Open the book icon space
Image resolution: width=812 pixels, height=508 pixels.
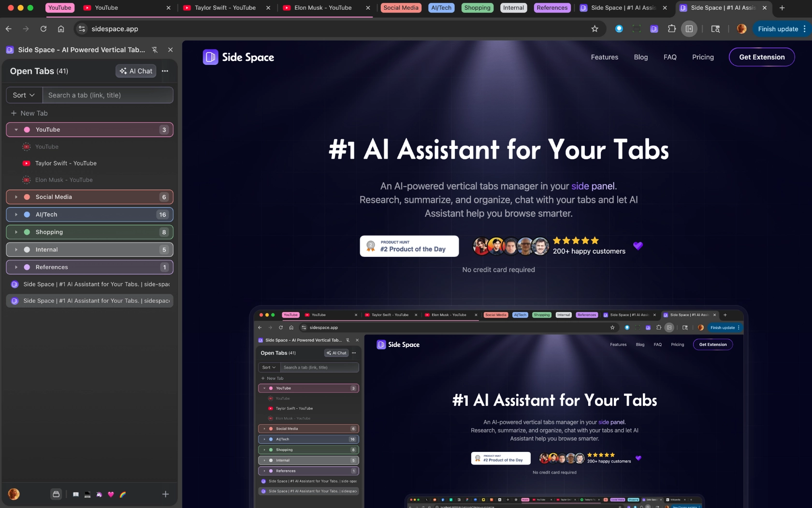tap(76, 494)
